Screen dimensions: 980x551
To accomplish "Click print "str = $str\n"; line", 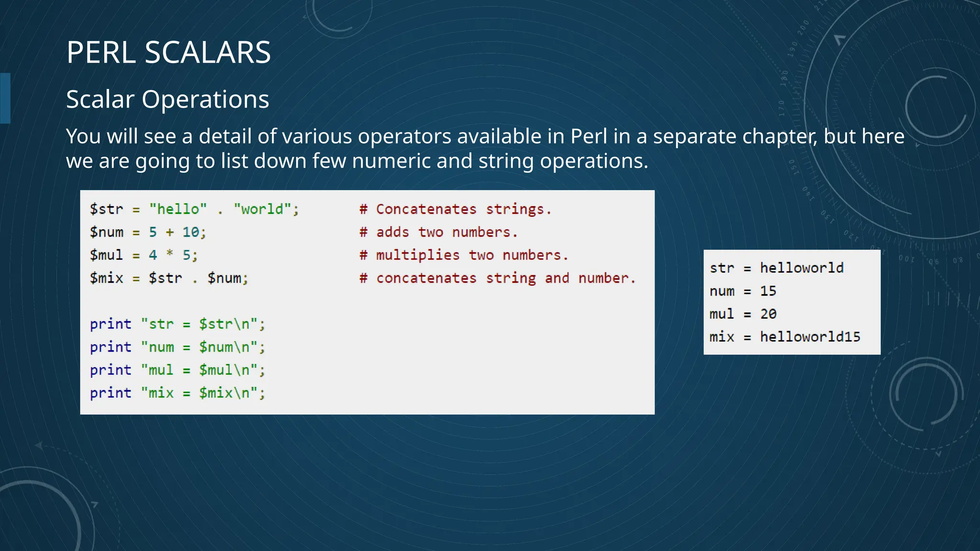I will click(x=178, y=324).
